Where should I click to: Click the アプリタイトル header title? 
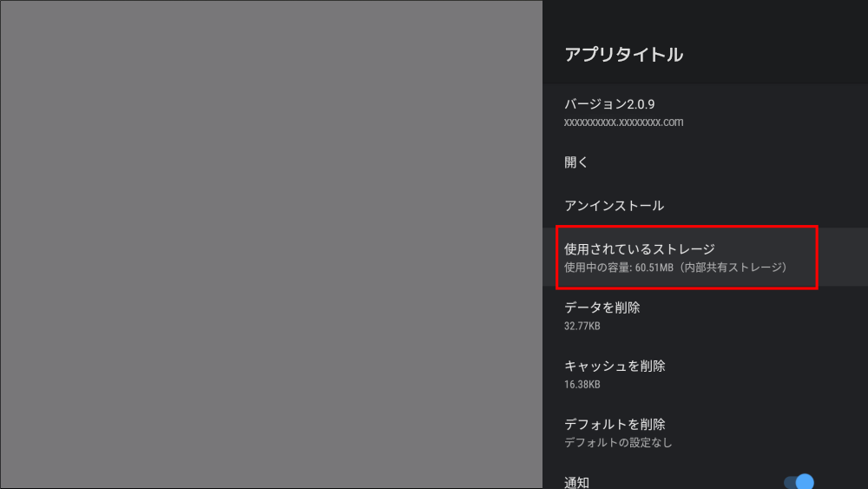(x=623, y=54)
